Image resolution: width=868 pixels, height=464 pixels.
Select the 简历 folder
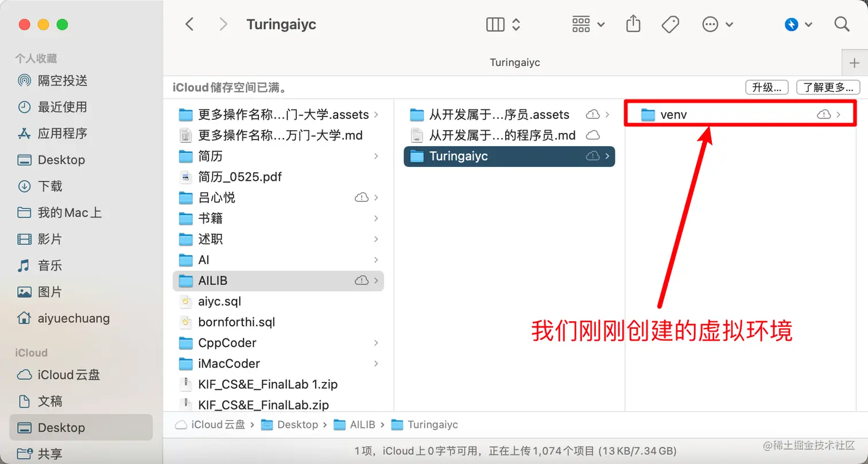(278, 156)
